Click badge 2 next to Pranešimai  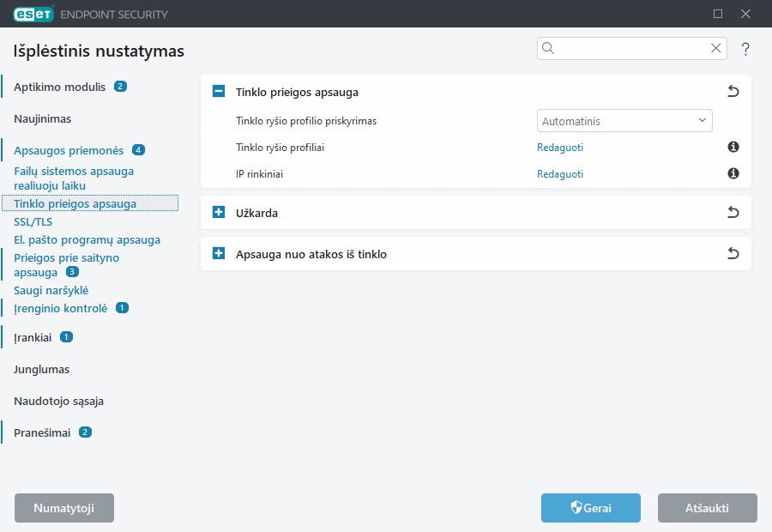(85, 432)
